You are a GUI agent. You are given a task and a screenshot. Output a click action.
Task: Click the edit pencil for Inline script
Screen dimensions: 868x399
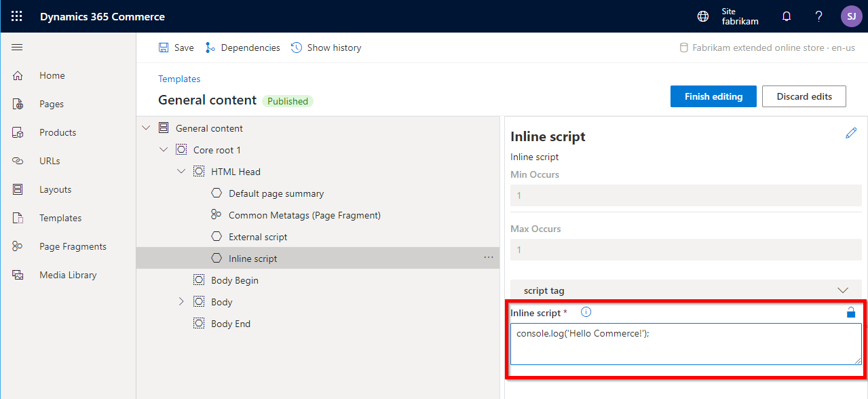pos(851,133)
